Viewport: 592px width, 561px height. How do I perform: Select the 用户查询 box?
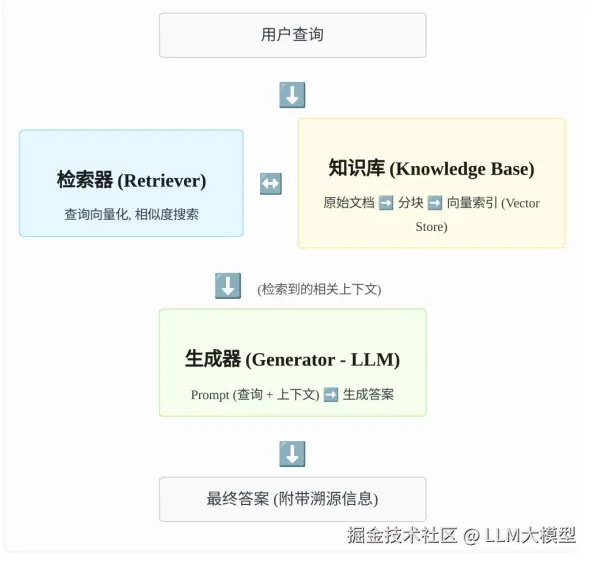coord(293,35)
